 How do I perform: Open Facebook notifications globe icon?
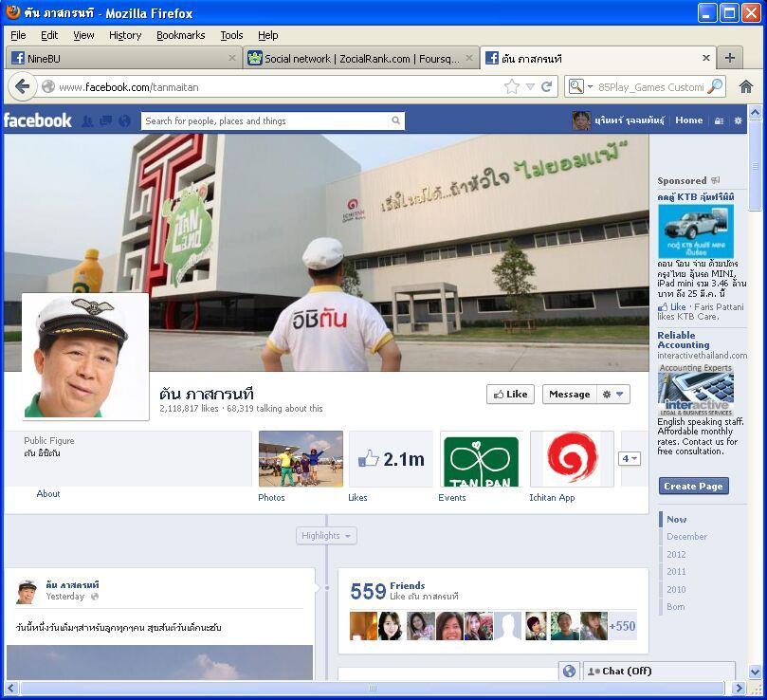coord(124,120)
